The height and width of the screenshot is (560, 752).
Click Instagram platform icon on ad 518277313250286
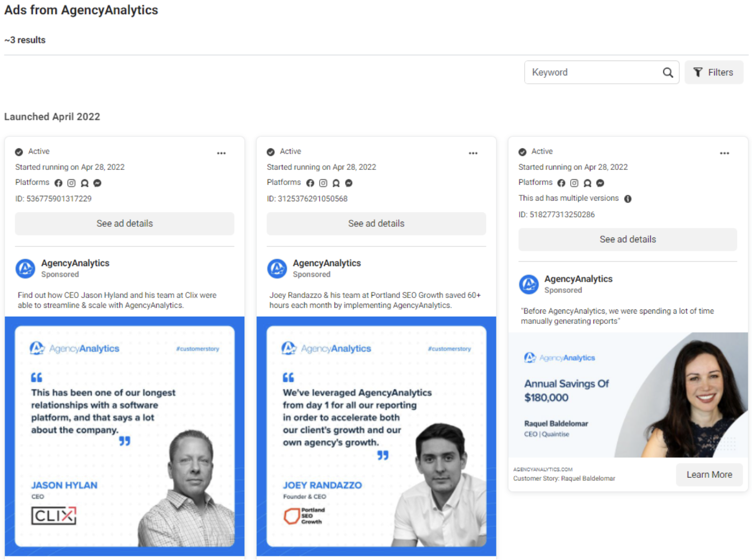click(x=574, y=183)
